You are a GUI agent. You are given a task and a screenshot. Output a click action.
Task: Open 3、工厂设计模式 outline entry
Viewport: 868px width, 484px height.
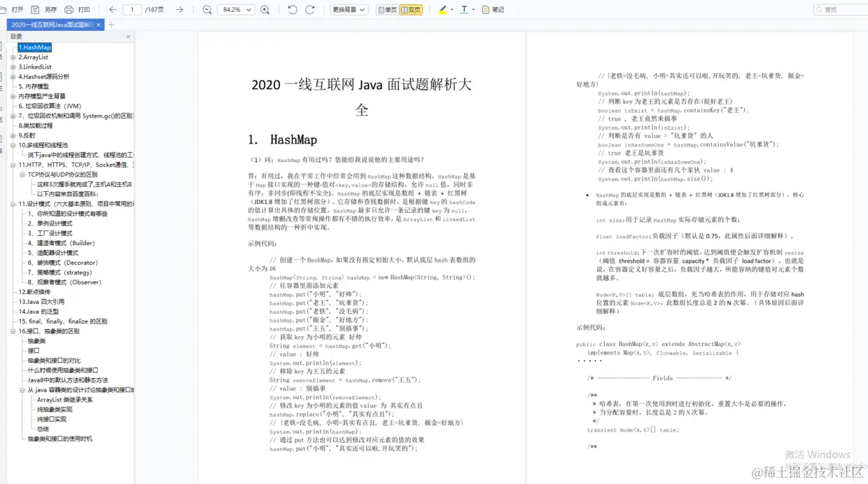(50, 233)
